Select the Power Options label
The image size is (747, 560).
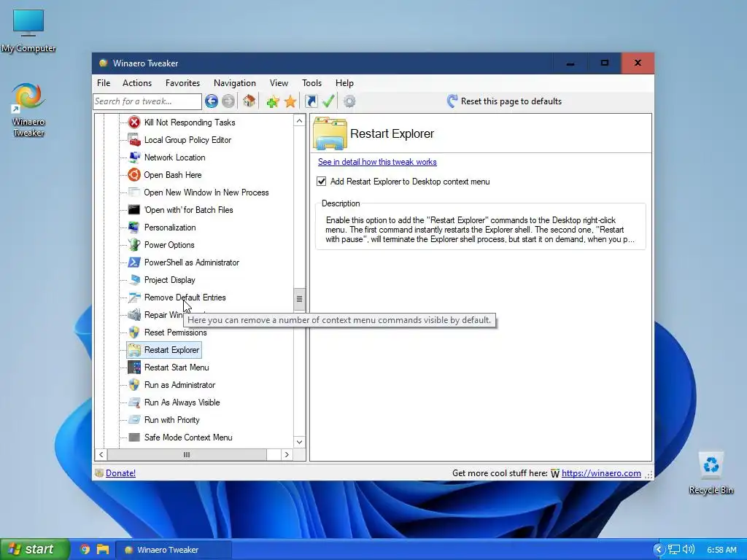coord(169,245)
